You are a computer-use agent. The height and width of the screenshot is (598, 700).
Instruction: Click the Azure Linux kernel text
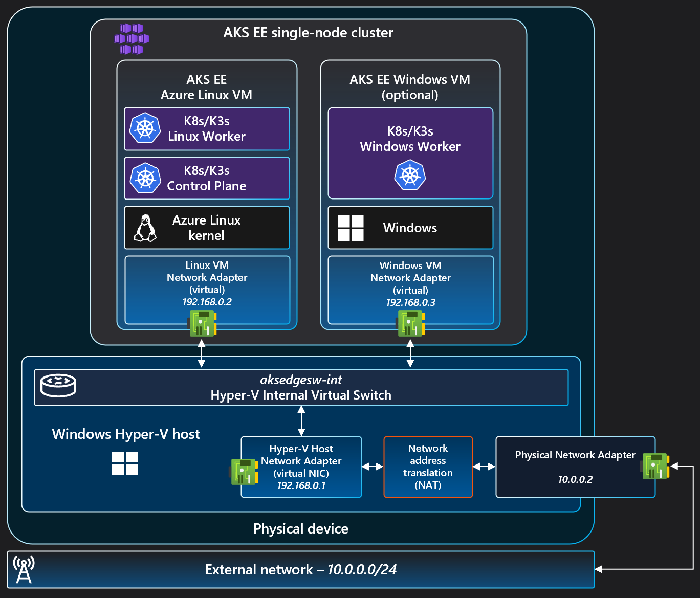pos(207,228)
